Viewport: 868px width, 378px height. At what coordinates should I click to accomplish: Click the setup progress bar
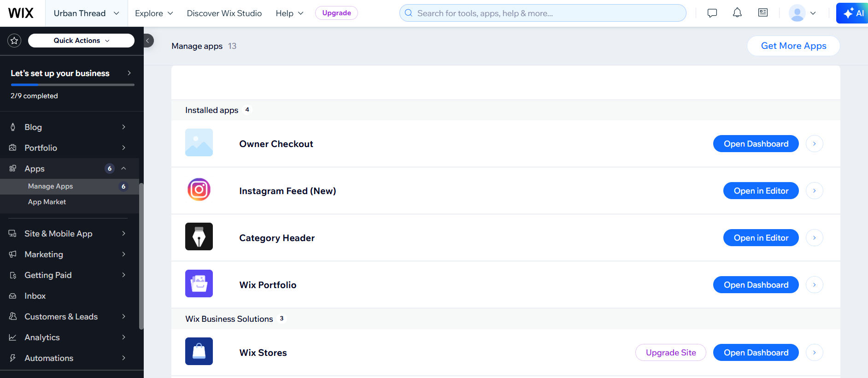[73, 85]
